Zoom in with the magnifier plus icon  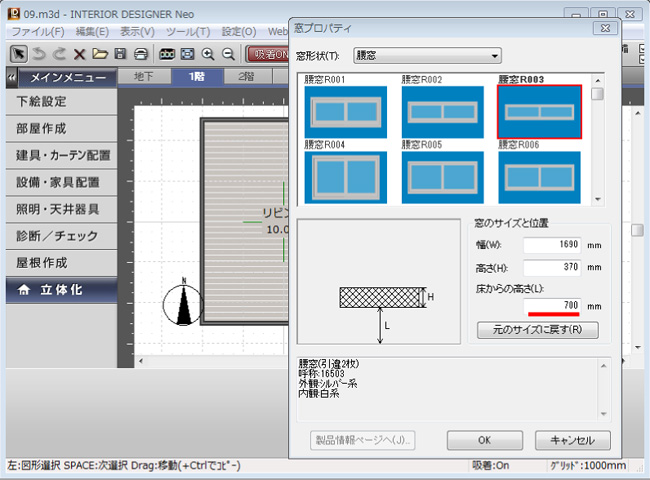(208, 54)
